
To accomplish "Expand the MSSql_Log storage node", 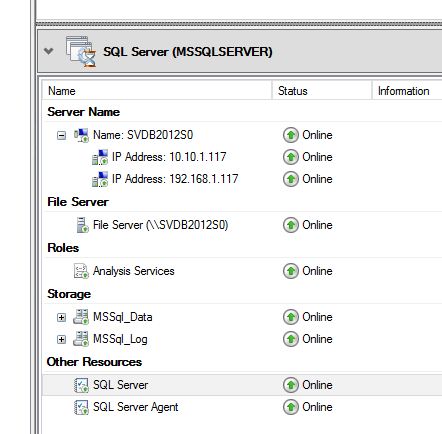I will point(61,339).
